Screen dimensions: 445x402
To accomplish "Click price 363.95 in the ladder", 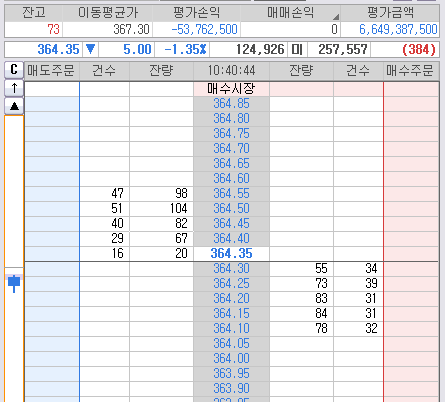I will click(231, 374).
